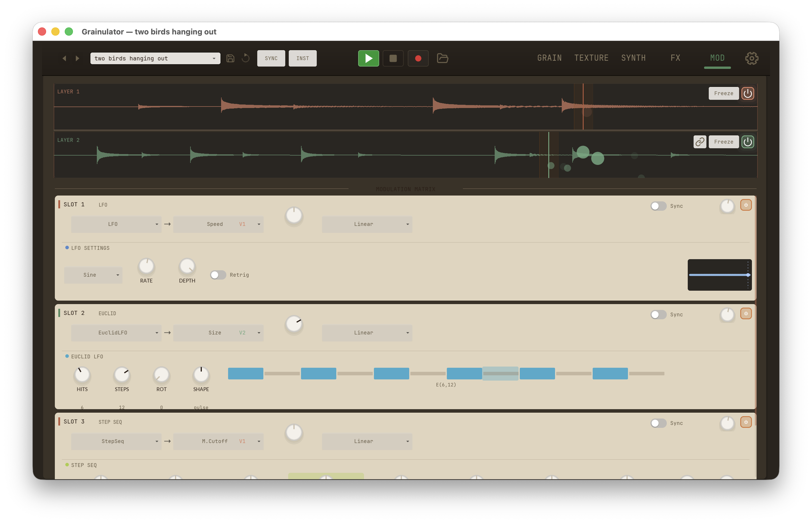
Task: Click the LFO DEPTH knob
Action: point(187,266)
